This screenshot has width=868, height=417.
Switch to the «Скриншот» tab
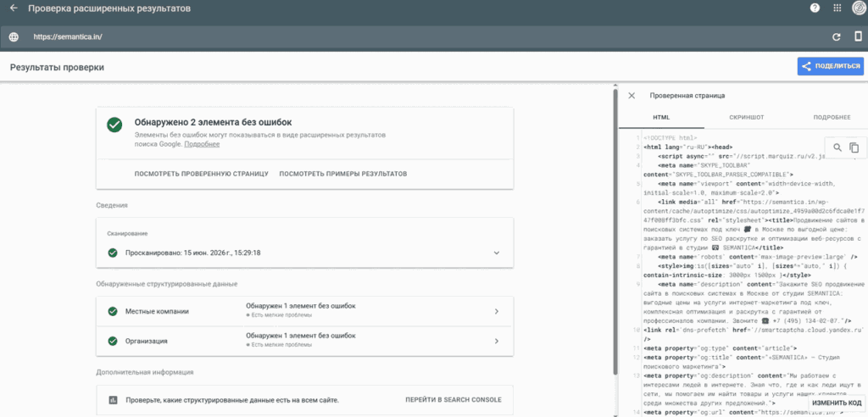(746, 118)
